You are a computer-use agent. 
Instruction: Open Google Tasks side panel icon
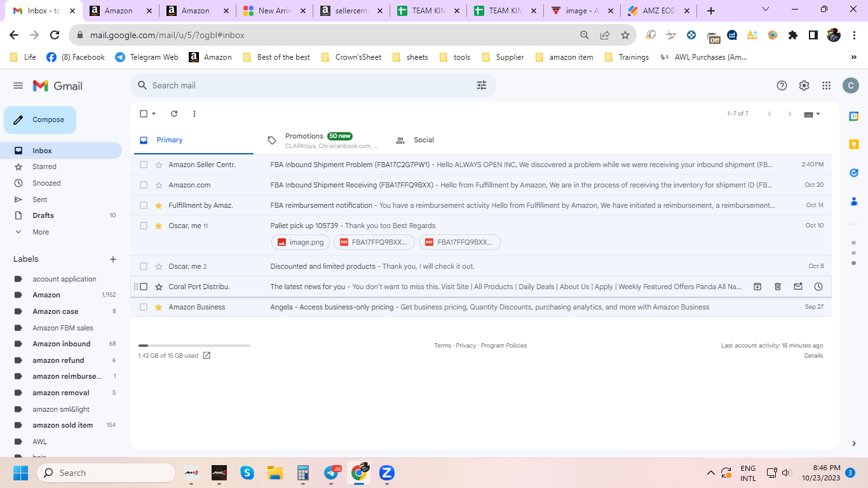[854, 172]
